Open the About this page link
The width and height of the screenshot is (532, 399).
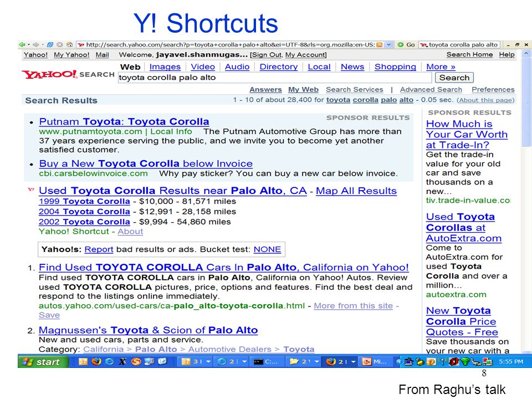coord(485,100)
